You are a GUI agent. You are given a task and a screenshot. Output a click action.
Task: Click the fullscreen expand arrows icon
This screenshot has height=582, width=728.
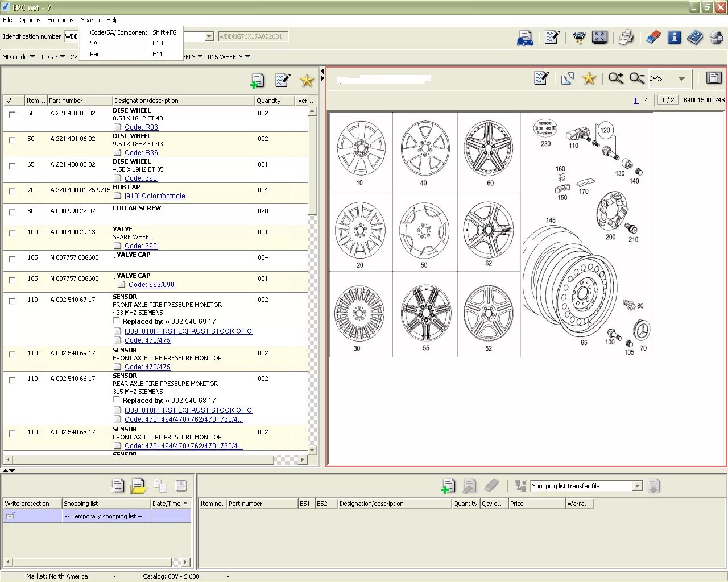click(x=599, y=38)
